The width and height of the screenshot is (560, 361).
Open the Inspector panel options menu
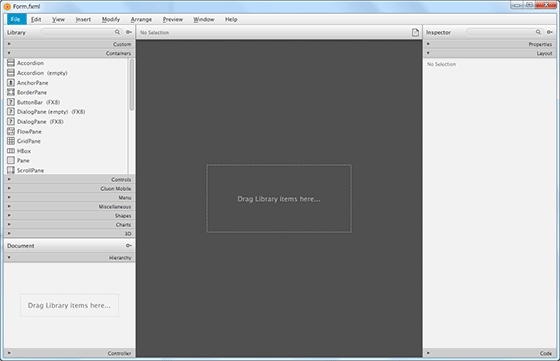550,32
